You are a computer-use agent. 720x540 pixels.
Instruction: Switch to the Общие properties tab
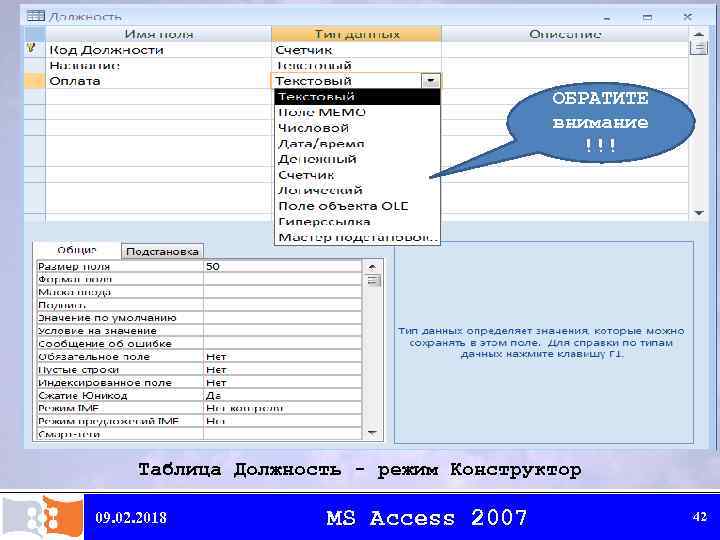(x=77, y=250)
